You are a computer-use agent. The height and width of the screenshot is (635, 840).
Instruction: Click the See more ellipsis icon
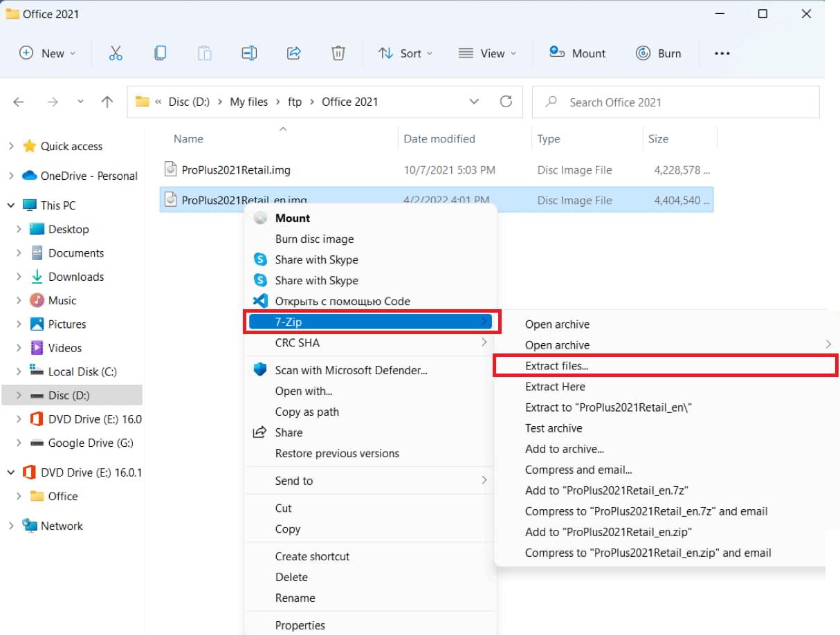(x=722, y=53)
